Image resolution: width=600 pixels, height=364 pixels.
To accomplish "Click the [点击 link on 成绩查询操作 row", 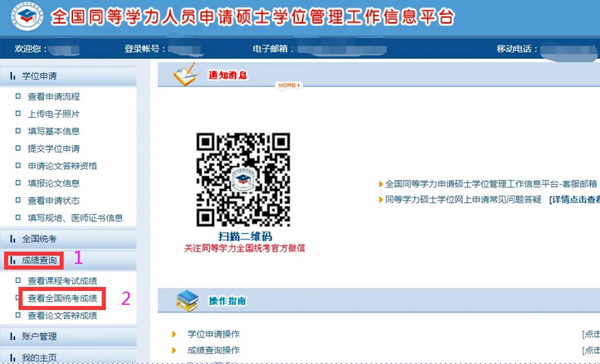I will pyautogui.click(x=591, y=350).
